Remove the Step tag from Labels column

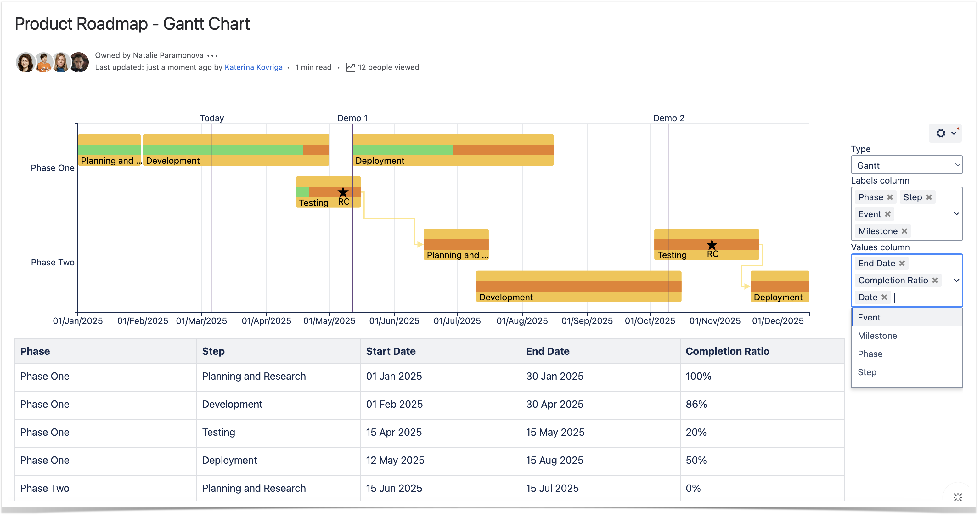click(x=929, y=197)
